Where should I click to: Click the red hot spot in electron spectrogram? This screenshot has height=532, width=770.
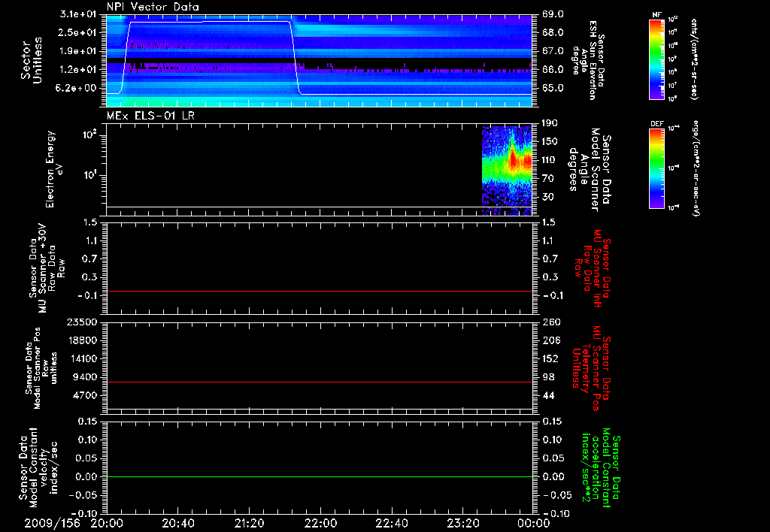point(514,159)
